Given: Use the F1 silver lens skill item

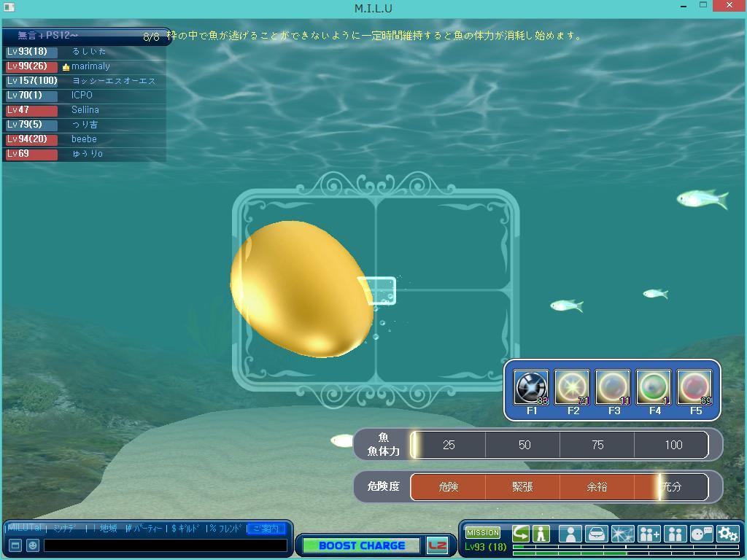Looking at the screenshot, I should (x=531, y=387).
